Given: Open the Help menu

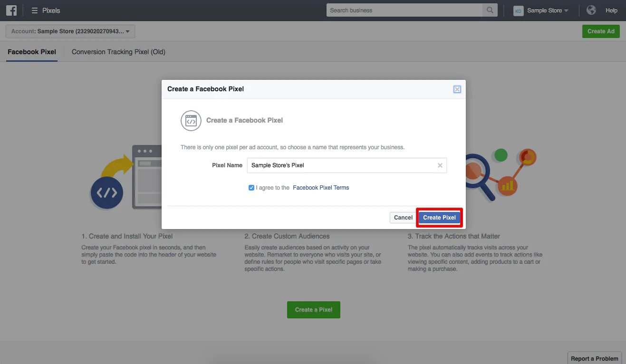Looking at the screenshot, I should tap(611, 10).
